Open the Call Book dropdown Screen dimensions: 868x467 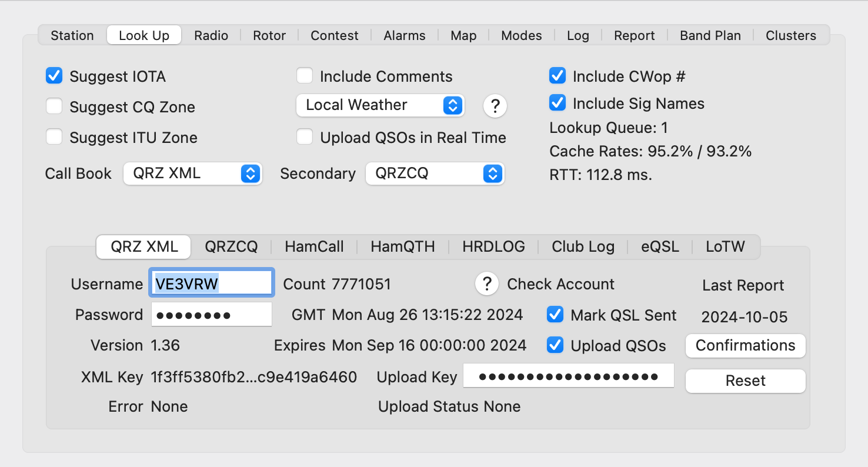click(x=192, y=174)
